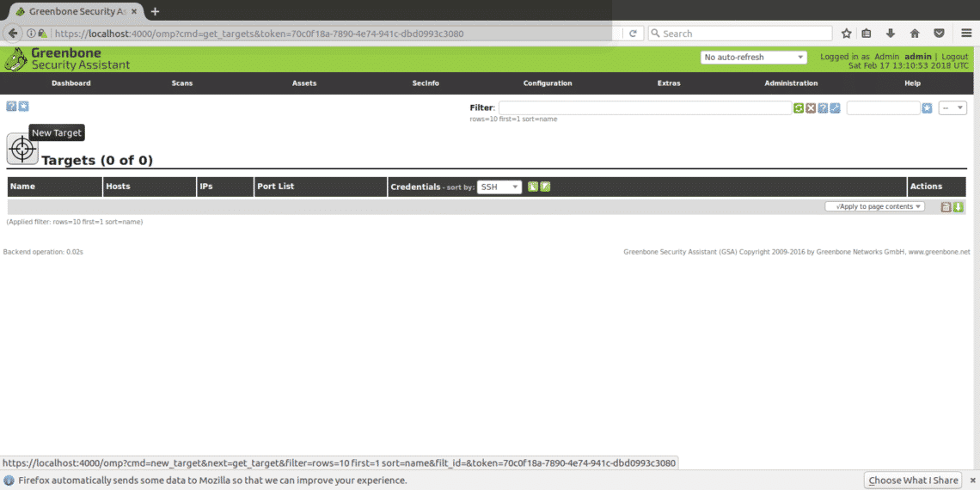Image resolution: width=980 pixels, height=490 pixels.
Task: Open a new browser tab
Action: point(156,11)
